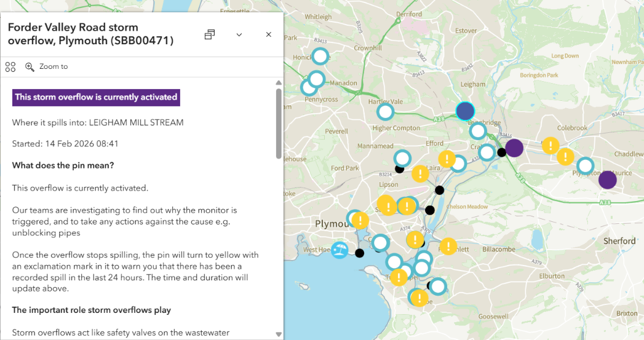Click black dot pin above Lipson
The width and height of the screenshot is (644, 340).
[x=399, y=169]
